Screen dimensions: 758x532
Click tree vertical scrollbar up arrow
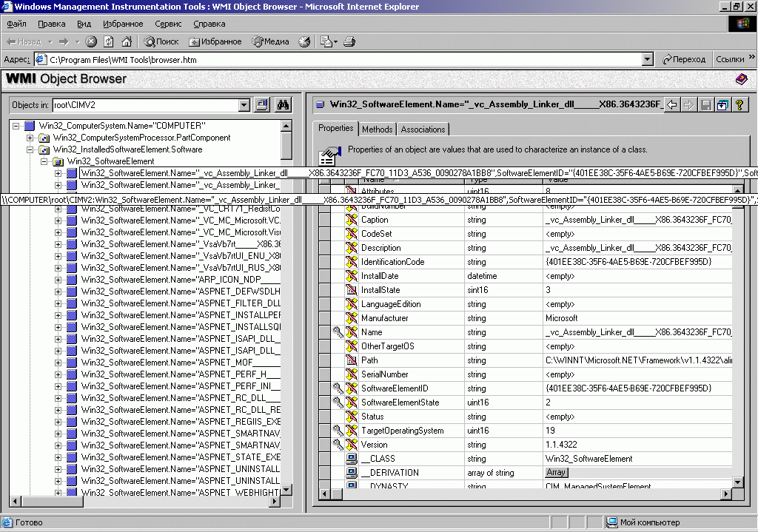point(286,126)
